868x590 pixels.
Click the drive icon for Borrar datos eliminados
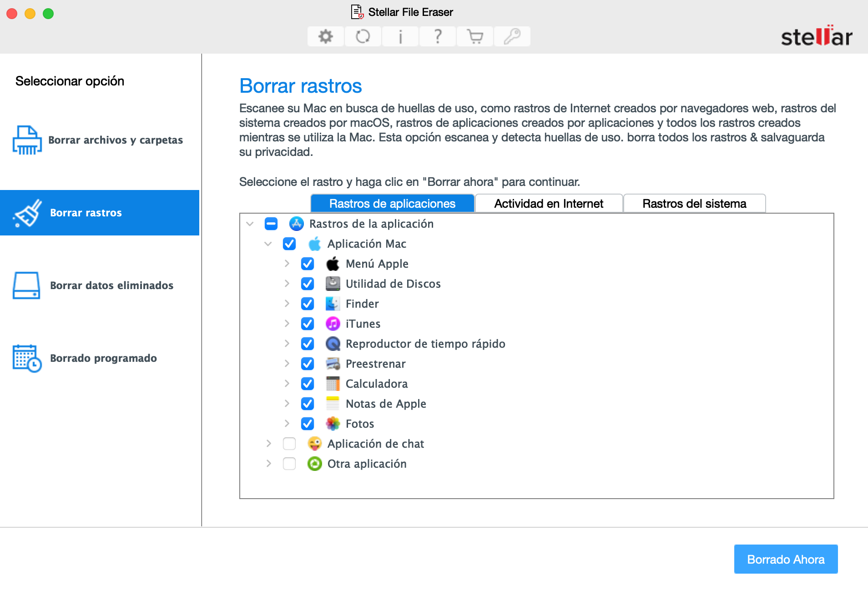click(26, 285)
